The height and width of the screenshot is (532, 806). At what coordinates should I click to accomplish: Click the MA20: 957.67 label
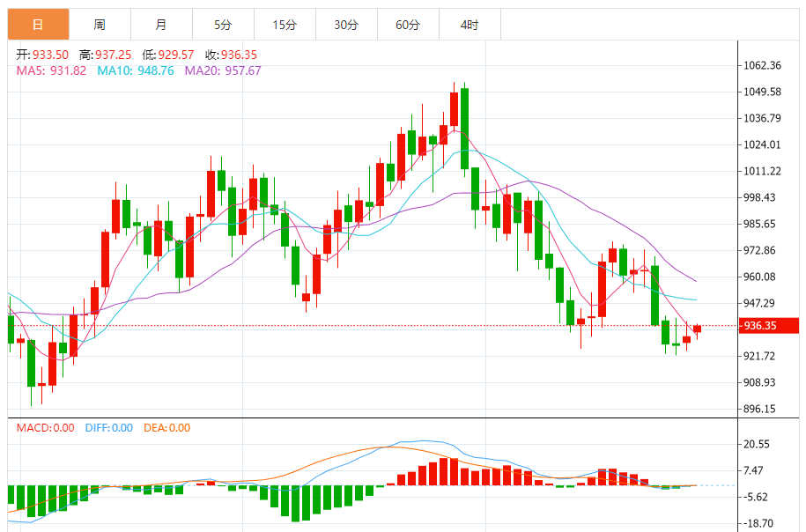pos(223,70)
